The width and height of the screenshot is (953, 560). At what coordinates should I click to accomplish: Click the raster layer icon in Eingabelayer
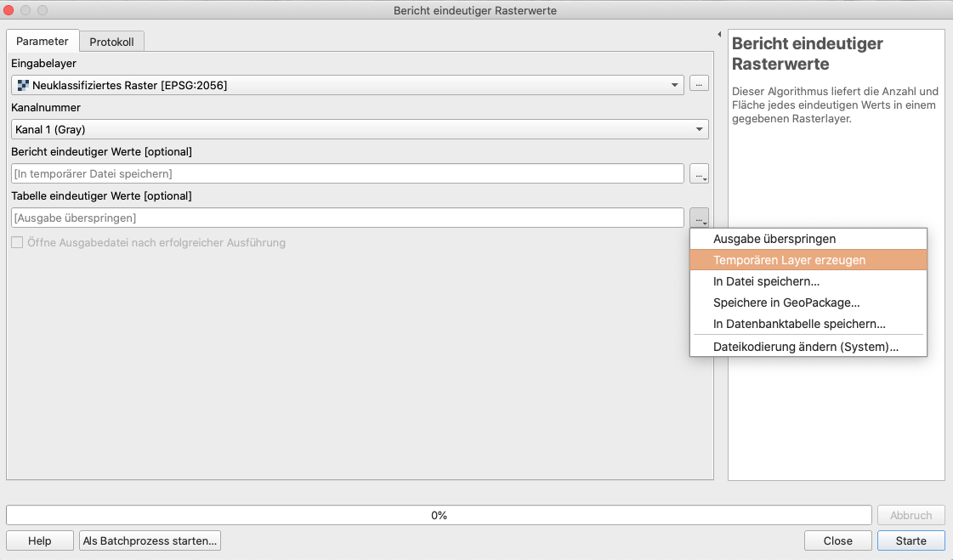click(x=23, y=85)
